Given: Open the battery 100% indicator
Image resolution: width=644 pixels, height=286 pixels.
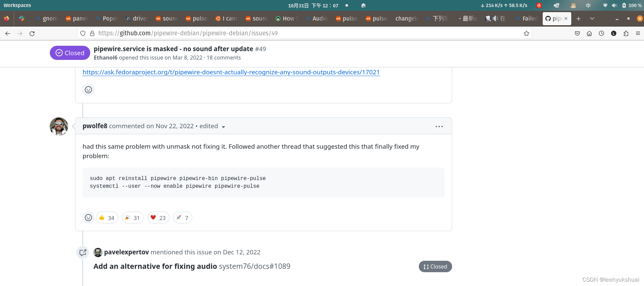Looking at the screenshot, I should coord(632,5).
